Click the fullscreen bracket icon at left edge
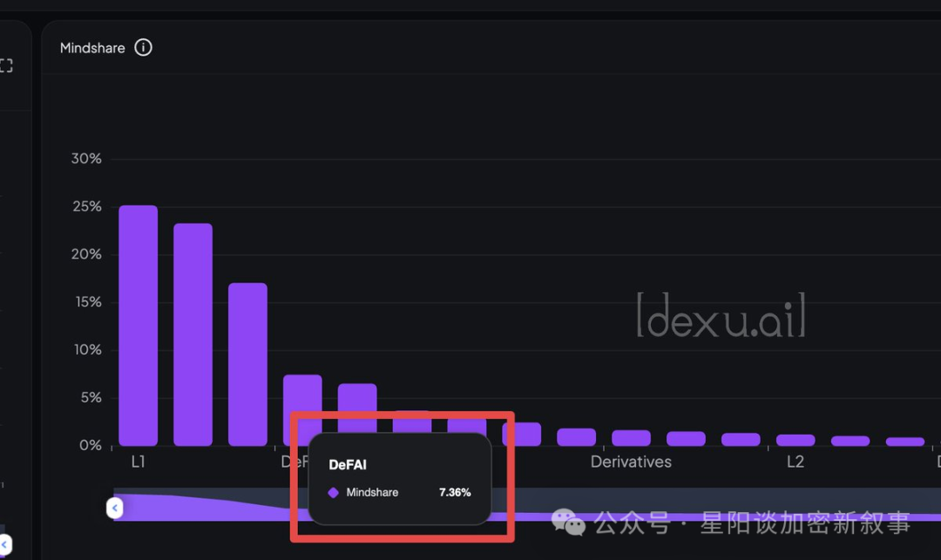The image size is (941, 560). [6, 66]
